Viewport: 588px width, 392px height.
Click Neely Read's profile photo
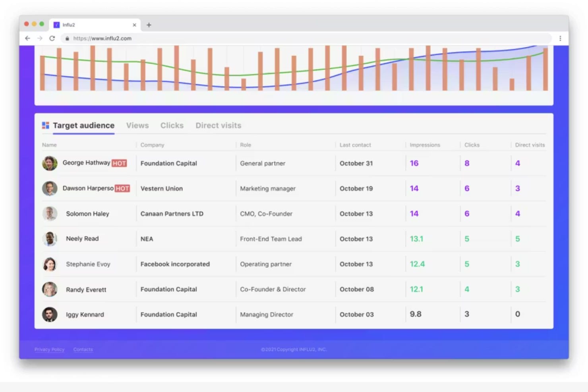point(50,239)
